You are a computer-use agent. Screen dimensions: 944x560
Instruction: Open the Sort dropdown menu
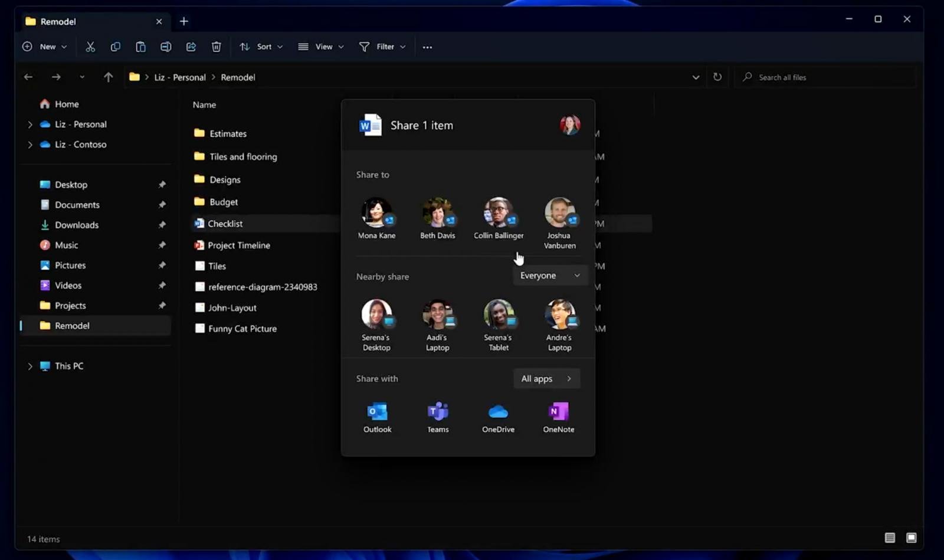coord(261,47)
